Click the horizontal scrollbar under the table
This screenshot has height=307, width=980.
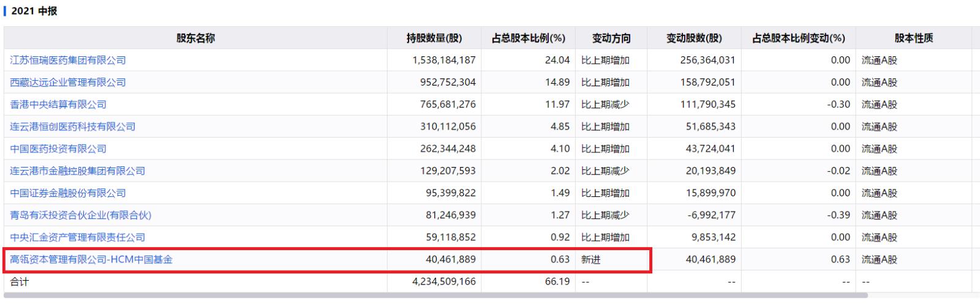(x=435, y=295)
